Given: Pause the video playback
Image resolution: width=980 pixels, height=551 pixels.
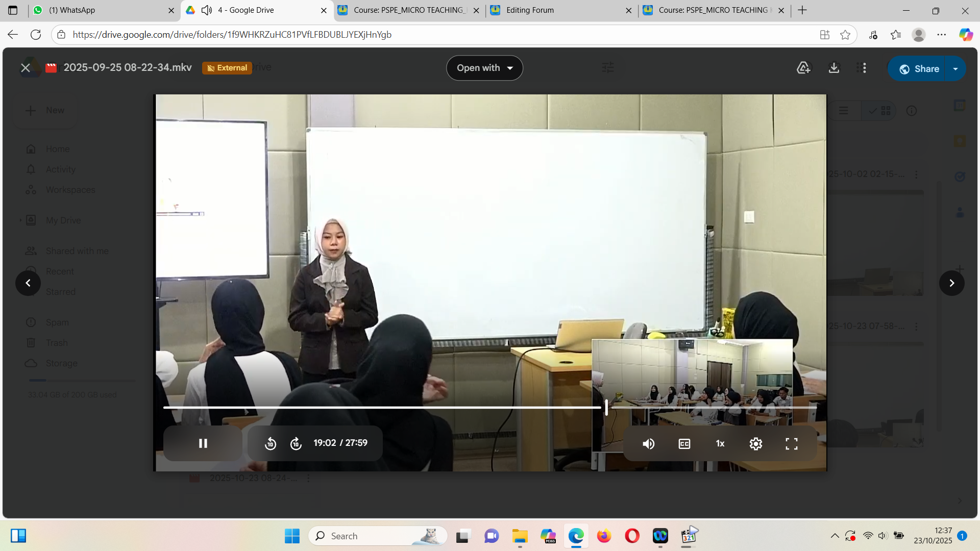Looking at the screenshot, I should tap(203, 443).
